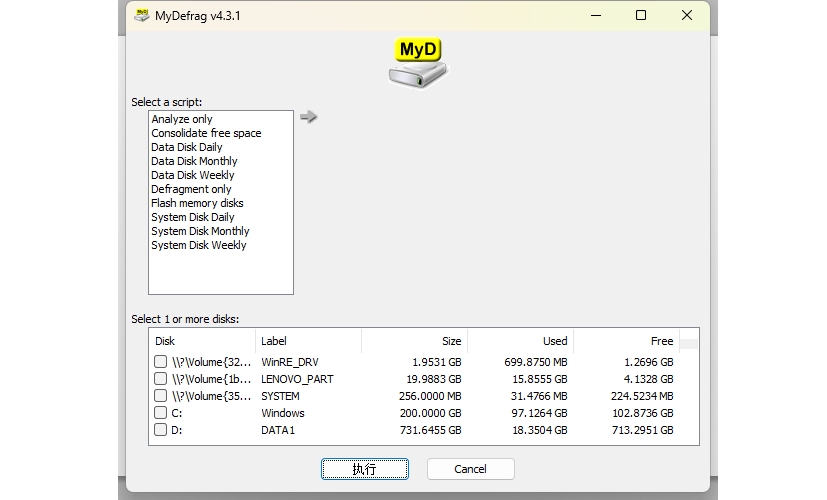Viewport: 827px width, 500px height.
Task: Sort by the Size column header
Action: (x=415, y=341)
